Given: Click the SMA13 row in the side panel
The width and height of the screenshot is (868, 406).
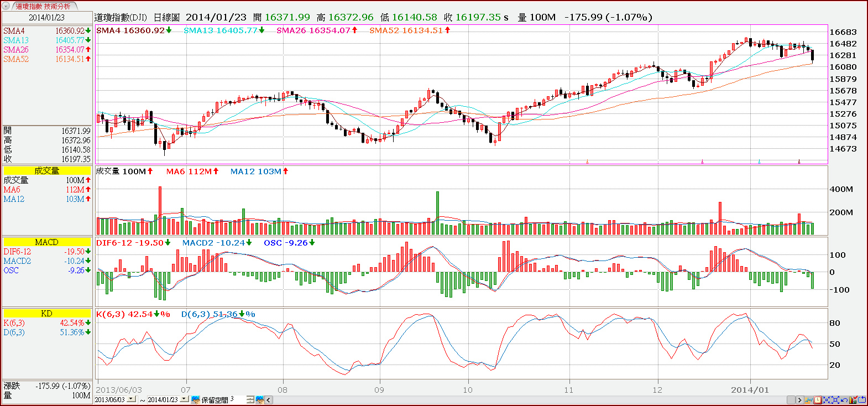Looking at the screenshot, I should click(x=47, y=40).
